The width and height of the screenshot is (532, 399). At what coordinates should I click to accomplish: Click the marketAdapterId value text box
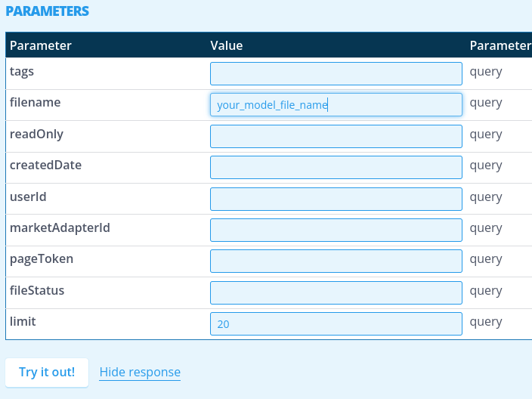336,230
